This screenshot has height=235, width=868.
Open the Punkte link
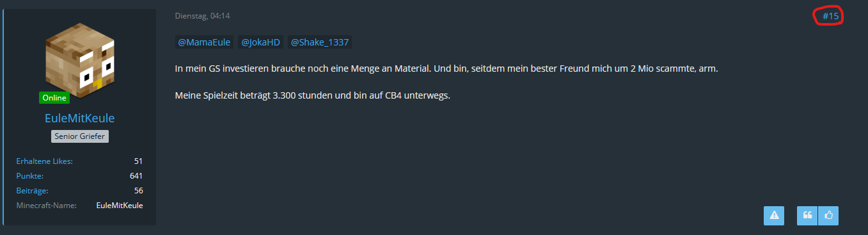pyautogui.click(x=29, y=175)
